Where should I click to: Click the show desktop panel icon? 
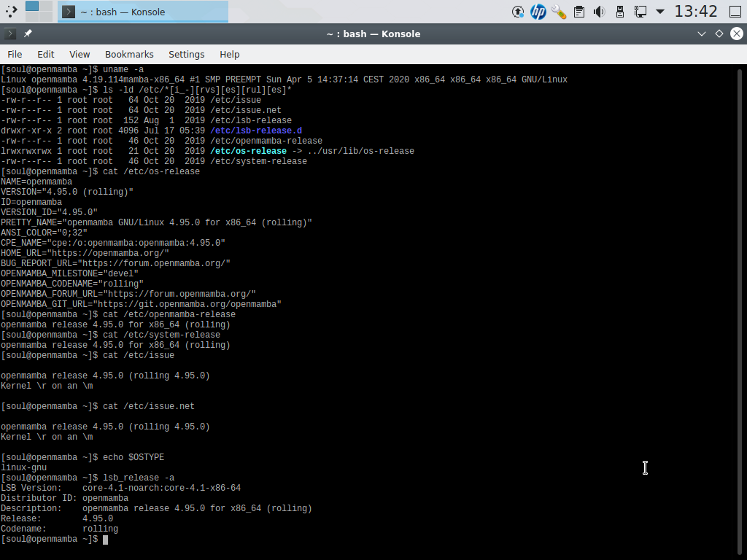[x=735, y=12]
